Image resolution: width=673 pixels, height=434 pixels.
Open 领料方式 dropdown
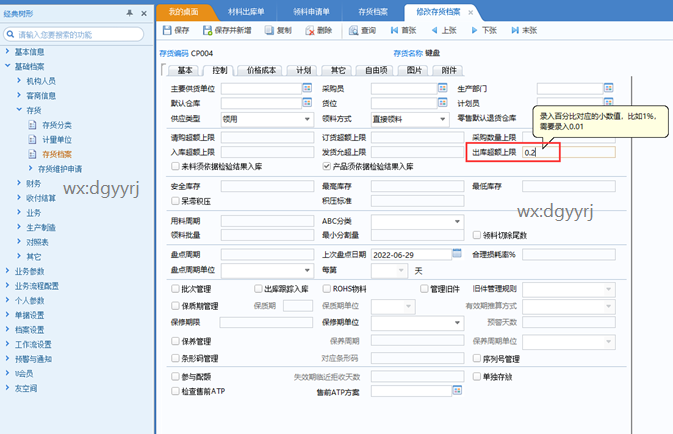443,119
